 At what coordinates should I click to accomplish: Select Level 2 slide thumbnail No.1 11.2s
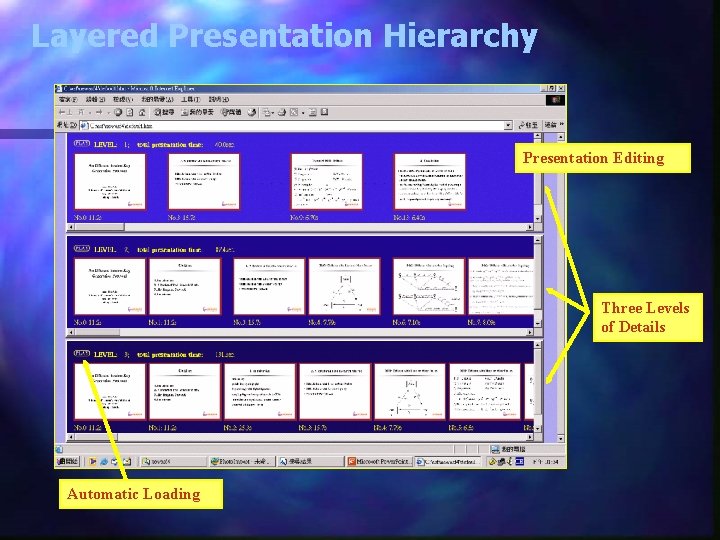click(x=185, y=287)
